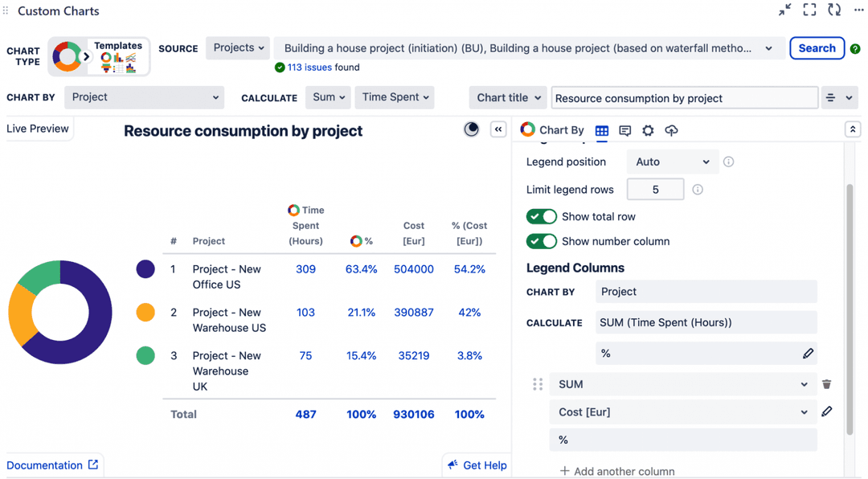This screenshot has height=479, width=868.
Task: Open the comment icon in Chart By panel
Action: coord(625,130)
